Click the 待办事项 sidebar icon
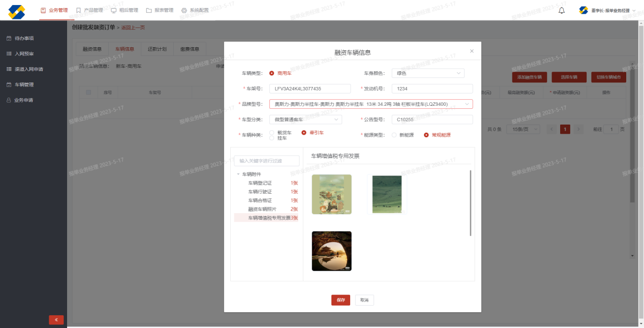This screenshot has width=644, height=328. pyautogui.click(x=9, y=38)
